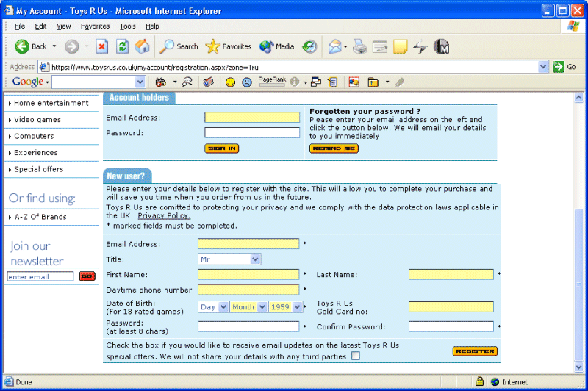Click the yellow note Discuss icon
Viewport: 588px width, 391px height.
pyautogui.click(x=400, y=46)
